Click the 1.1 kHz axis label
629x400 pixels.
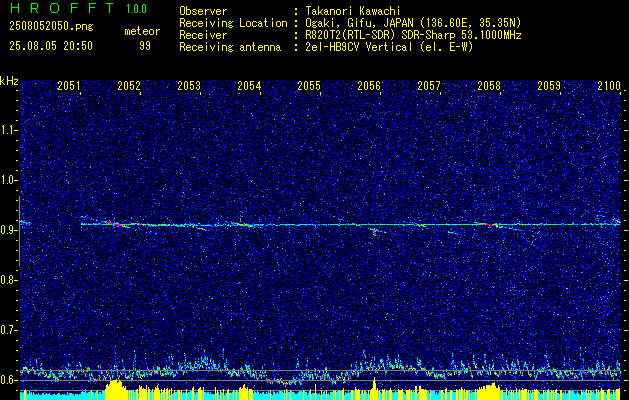8,130
